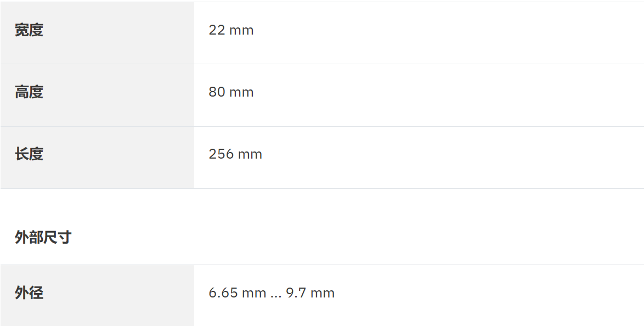This screenshot has width=644, height=326.
Task: Select the 80 mm height value
Action: point(231,92)
